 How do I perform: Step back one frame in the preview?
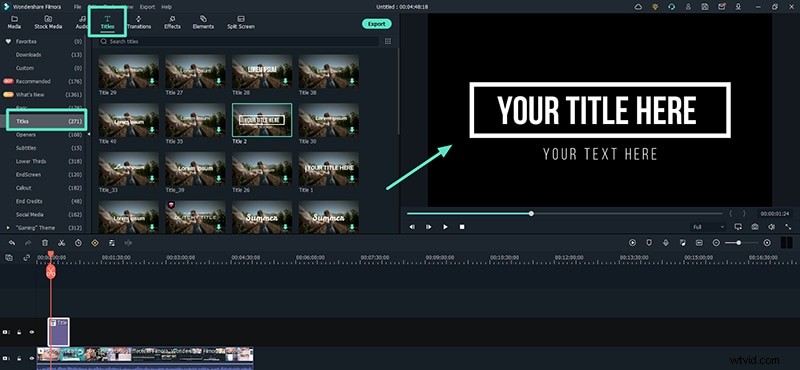pyautogui.click(x=412, y=227)
